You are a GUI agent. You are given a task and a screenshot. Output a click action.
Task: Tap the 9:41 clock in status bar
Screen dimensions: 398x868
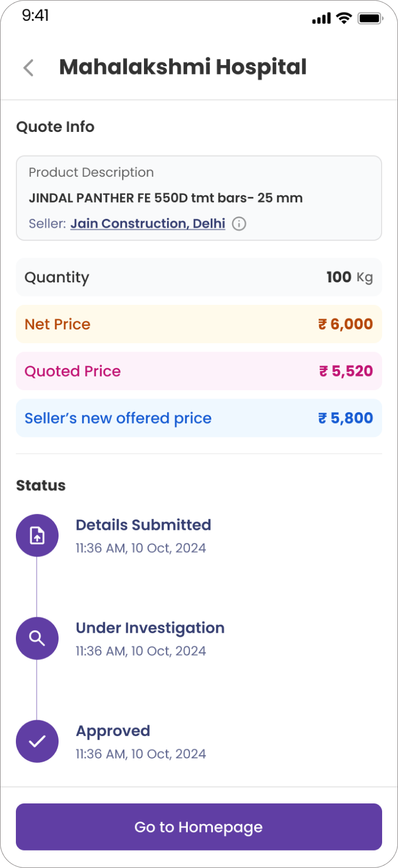(36, 15)
